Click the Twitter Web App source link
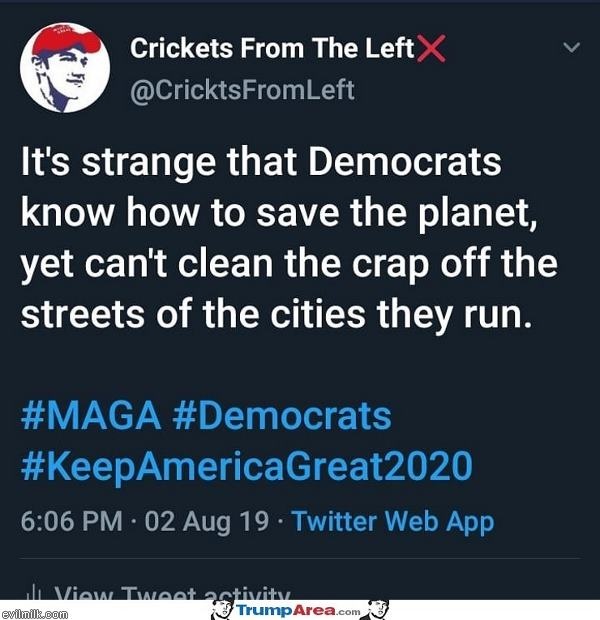600x620 pixels. pyautogui.click(x=393, y=522)
